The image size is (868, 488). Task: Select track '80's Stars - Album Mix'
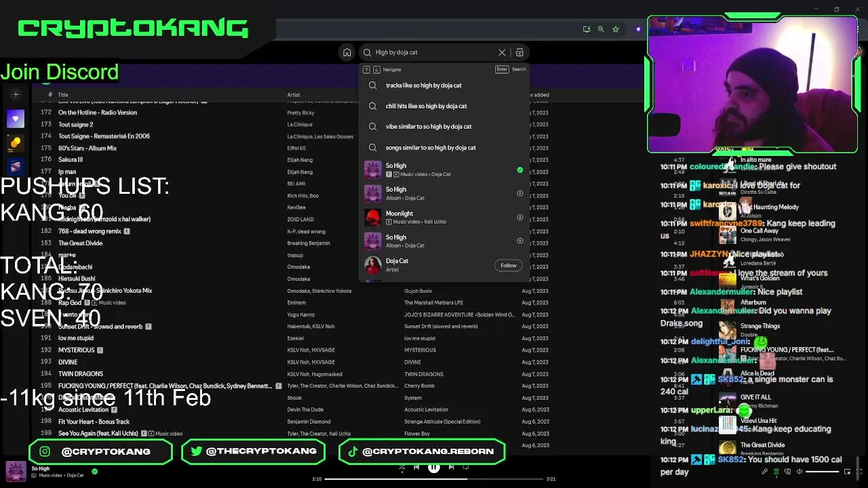(x=87, y=148)
